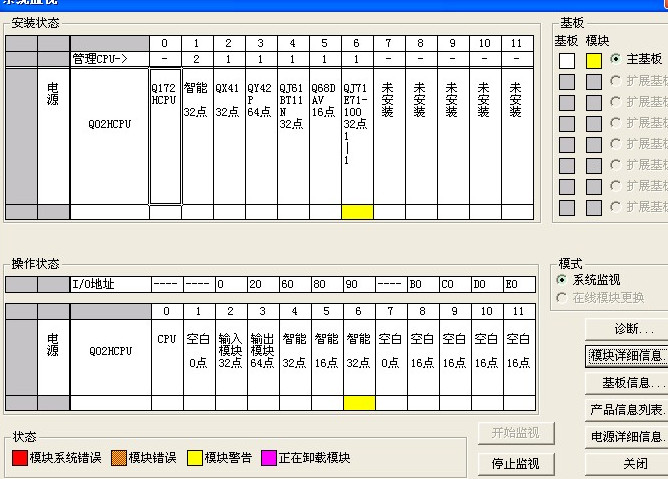Open the 诊断 dialog
This screenshot has height=479, width=668.
(634, 329)
